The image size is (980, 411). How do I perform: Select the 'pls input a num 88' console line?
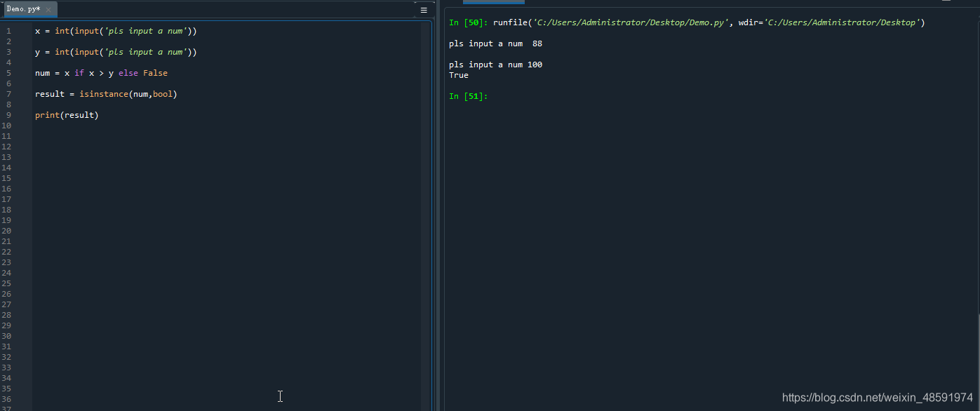pos(495,43)
